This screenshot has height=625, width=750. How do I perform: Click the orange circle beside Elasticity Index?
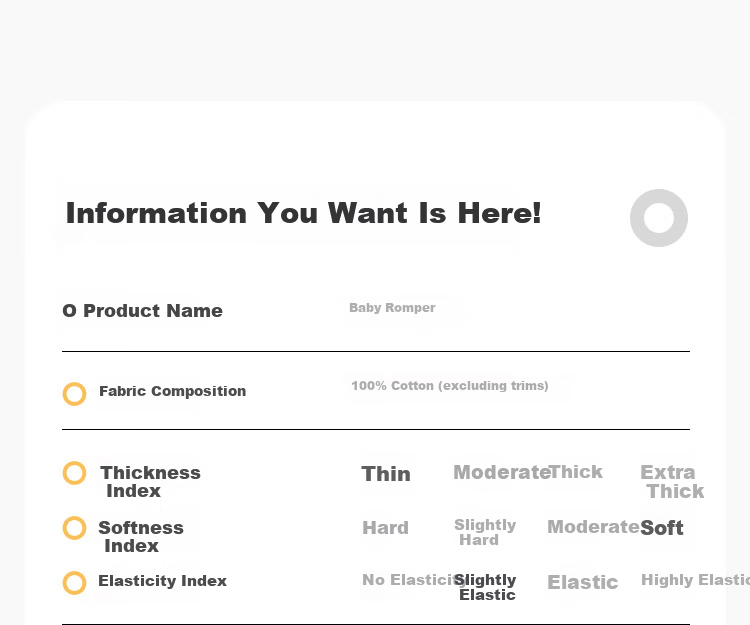[x=75, y=583]
